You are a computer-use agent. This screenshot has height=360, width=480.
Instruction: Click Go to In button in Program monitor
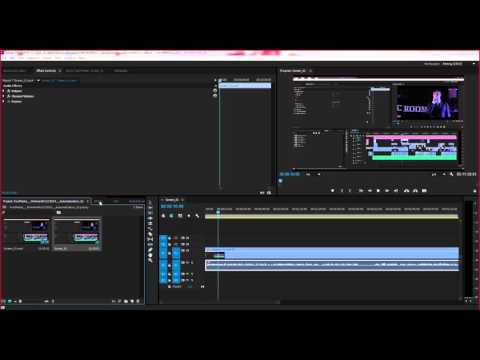click(361, 191)
